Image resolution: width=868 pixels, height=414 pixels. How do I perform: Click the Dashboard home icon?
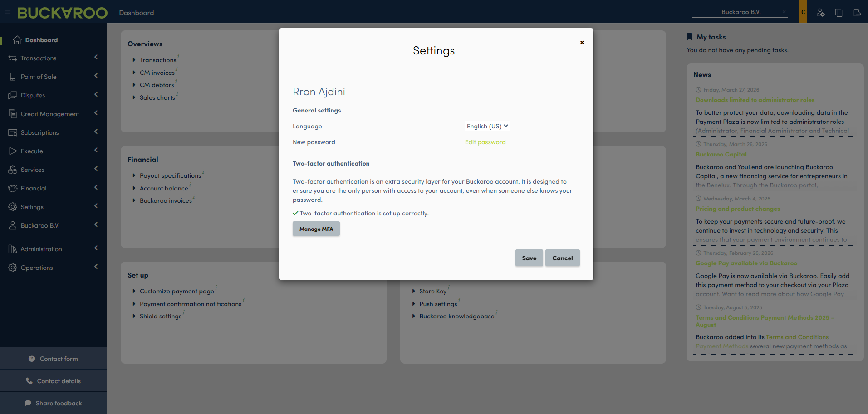[x=17, y=40]
